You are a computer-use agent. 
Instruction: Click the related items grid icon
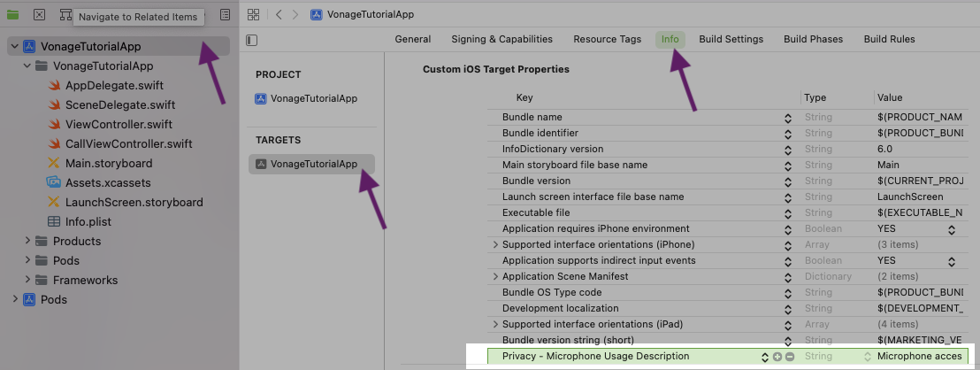tap(254, 15)
